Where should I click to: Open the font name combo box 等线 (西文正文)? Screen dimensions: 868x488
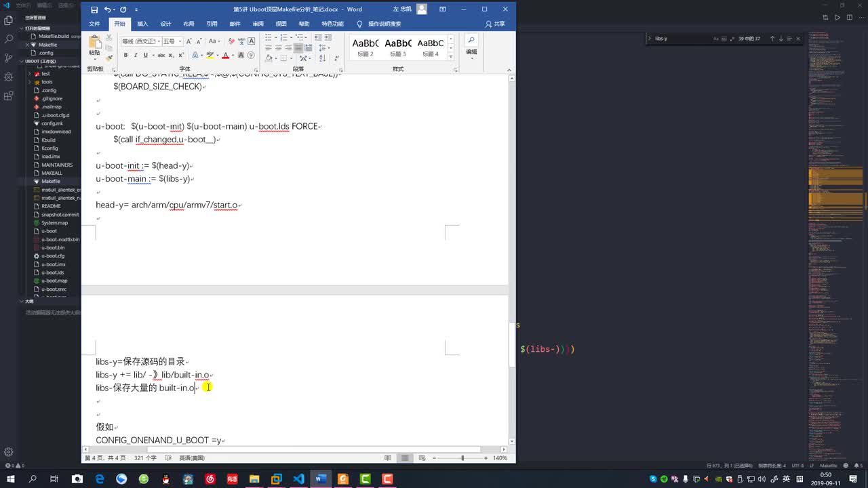140,41
